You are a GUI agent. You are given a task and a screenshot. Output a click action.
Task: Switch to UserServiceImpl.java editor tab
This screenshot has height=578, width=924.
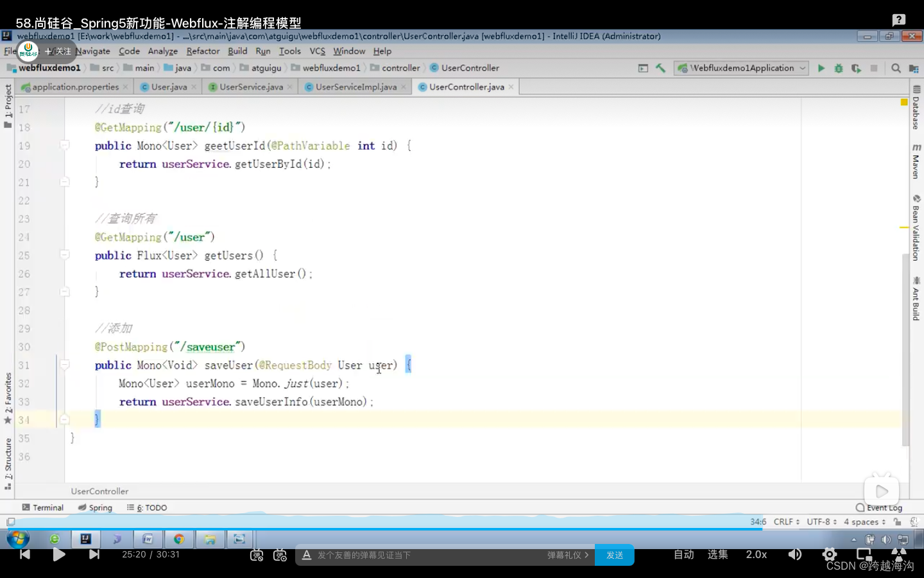coord(355,87)
